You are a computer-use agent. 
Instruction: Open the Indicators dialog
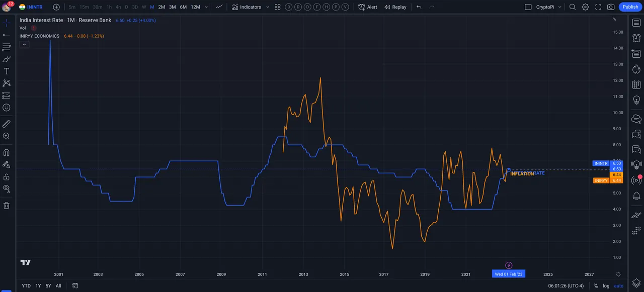click(x=247, y=7)
